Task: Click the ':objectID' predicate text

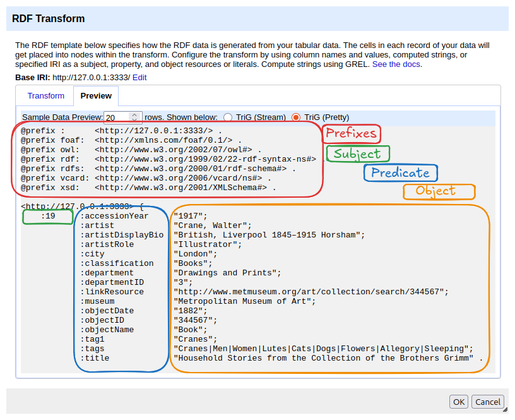Action: click(102, 320)
